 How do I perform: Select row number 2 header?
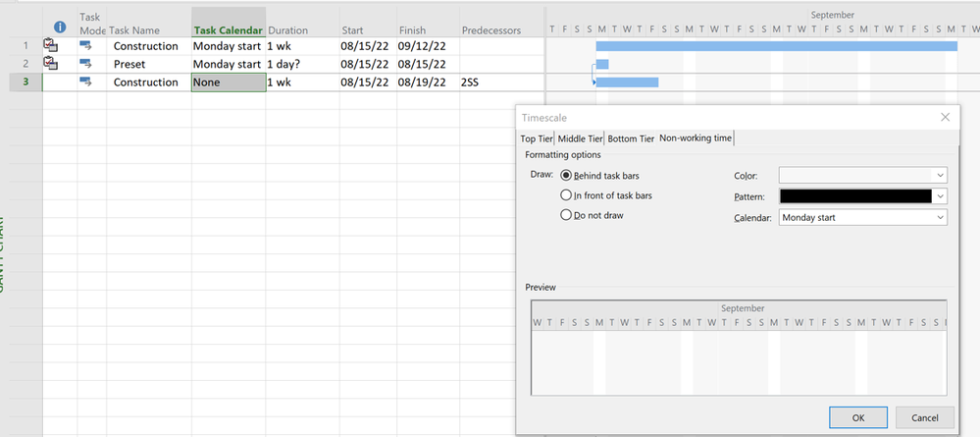26,64
